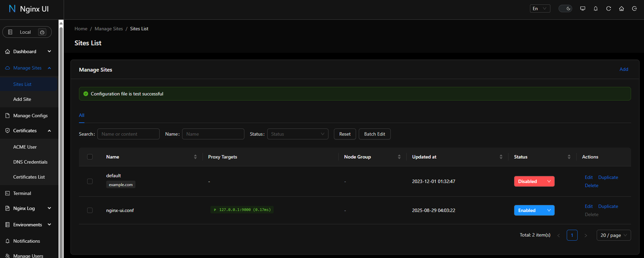The width and height of the screenshot is (644, 258).
Task: Open the 20 / page size dropdown
Action: click(x=614, y=235)
